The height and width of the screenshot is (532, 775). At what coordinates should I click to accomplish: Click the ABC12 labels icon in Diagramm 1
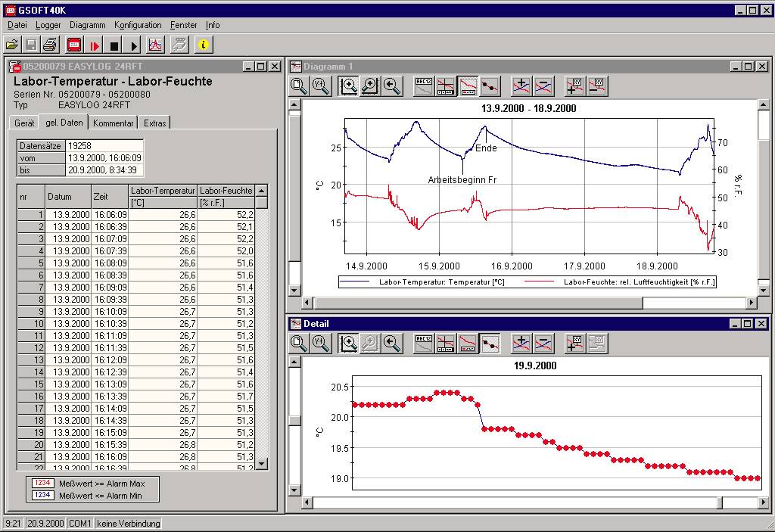pyautogui.click(x=422, y=86)
